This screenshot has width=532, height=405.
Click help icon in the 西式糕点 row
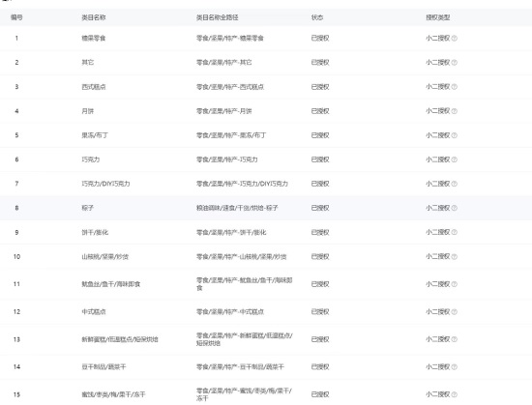(x=455, y=87)
